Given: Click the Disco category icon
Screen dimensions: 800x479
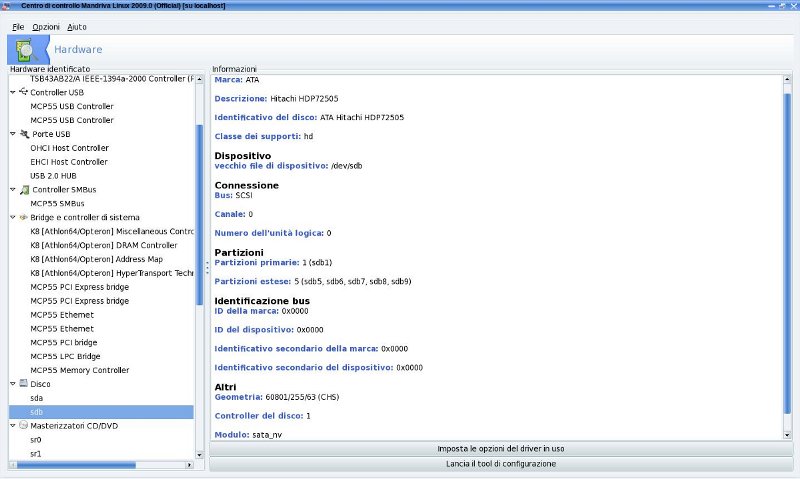Looking at the screenshot, I should tap(23, 383).
